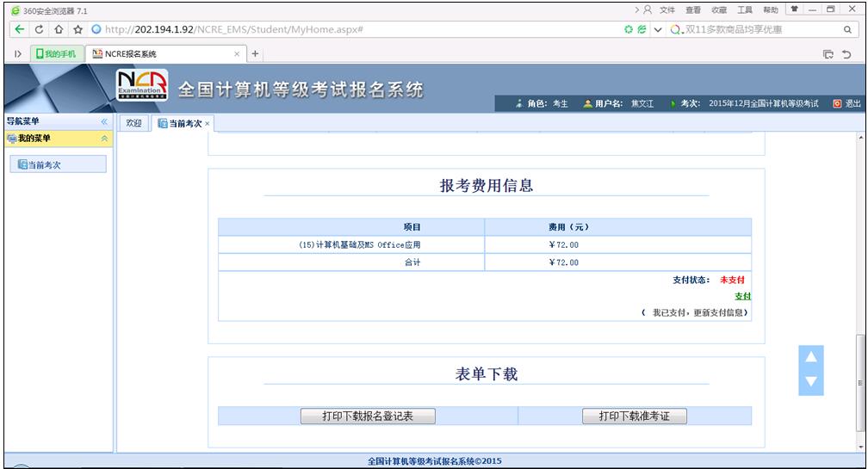The width and height of the screenshot is (868, 469).
Task: Click the green 支付 payment link
Action: [x=742, y=296]
